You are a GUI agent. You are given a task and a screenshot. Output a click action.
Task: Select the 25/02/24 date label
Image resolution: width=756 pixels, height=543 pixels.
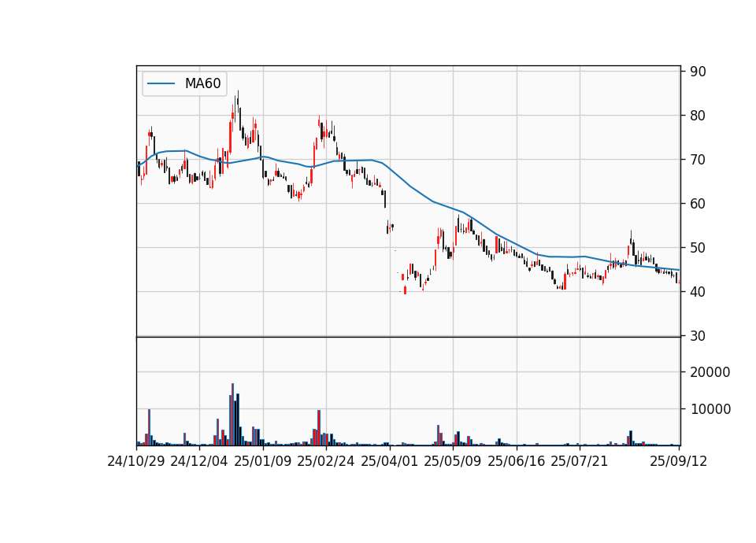point(326,461)
